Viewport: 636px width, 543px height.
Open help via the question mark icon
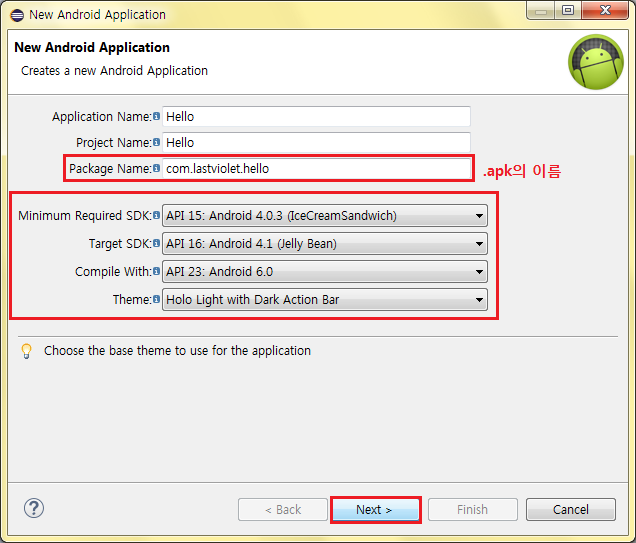pos(34,508)
